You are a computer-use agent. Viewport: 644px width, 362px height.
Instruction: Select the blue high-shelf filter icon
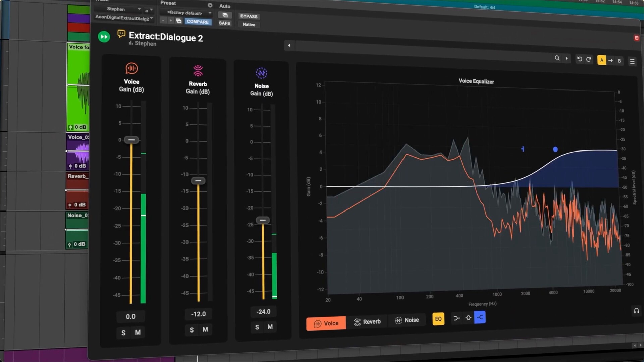[480, 317]
